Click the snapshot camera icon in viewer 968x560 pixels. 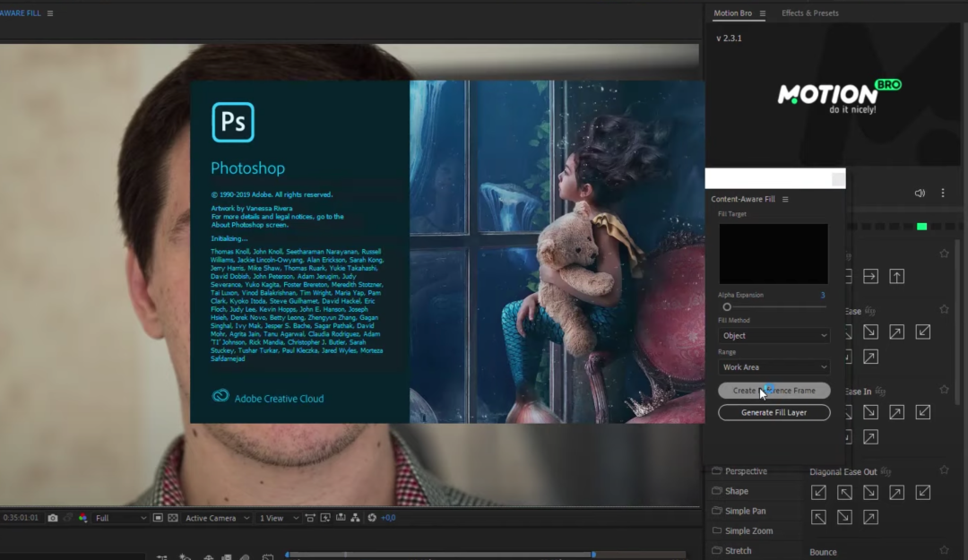(53, 518)
